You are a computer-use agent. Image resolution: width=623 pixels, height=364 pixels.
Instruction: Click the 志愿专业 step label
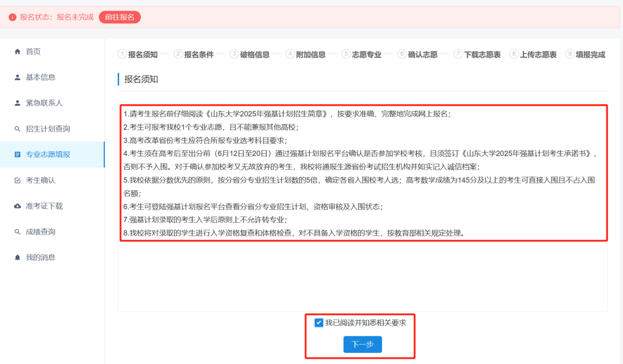point(367,55)
